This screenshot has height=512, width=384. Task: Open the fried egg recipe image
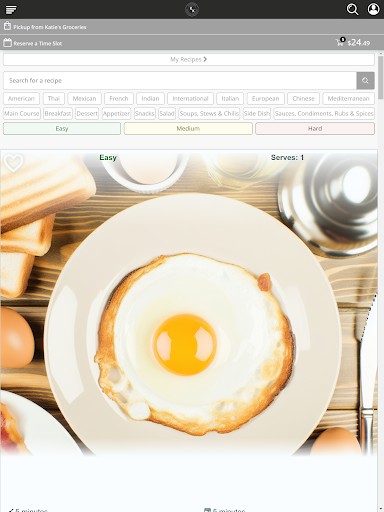coord(189,303)
